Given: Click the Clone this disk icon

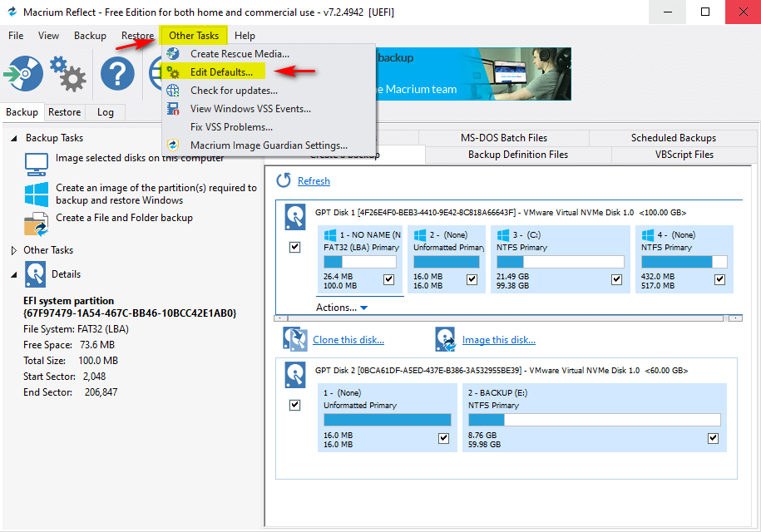Looking at the screenshot, I should pos(295,339).
